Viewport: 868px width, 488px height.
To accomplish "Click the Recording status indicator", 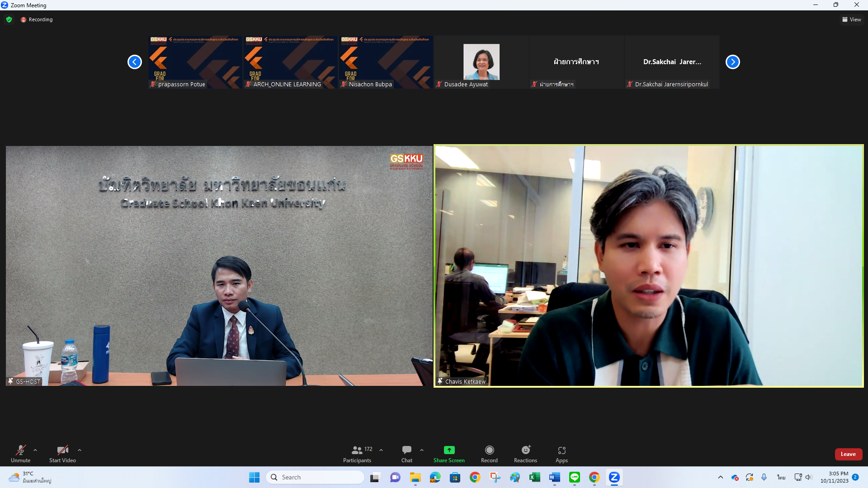I will pos(37,19).
